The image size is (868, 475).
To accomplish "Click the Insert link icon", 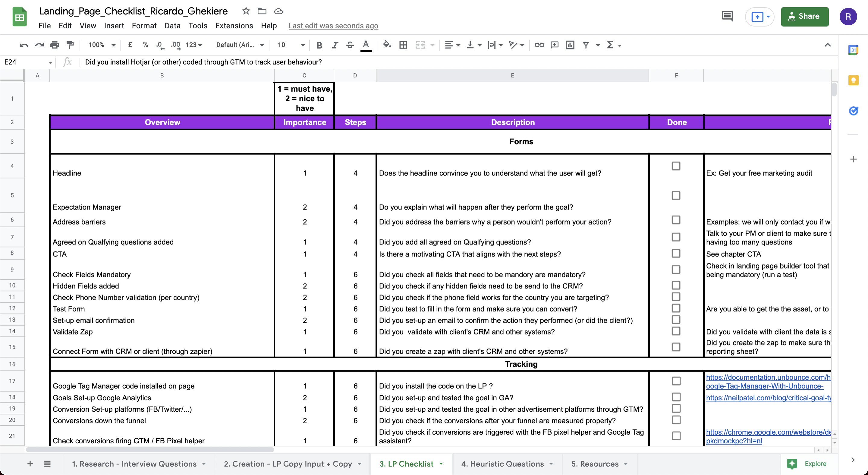I will 539,45.
